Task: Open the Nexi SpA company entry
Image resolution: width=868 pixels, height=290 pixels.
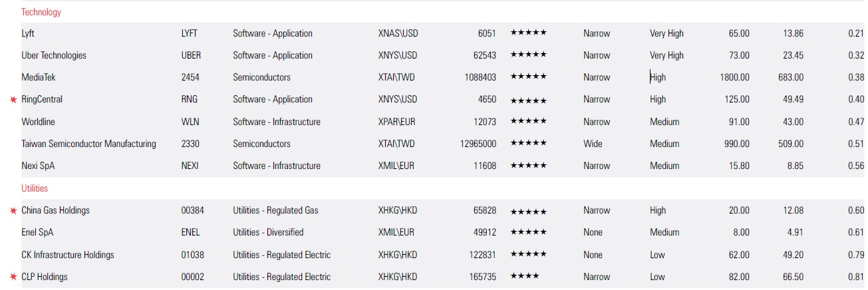Action: point(38,166)
